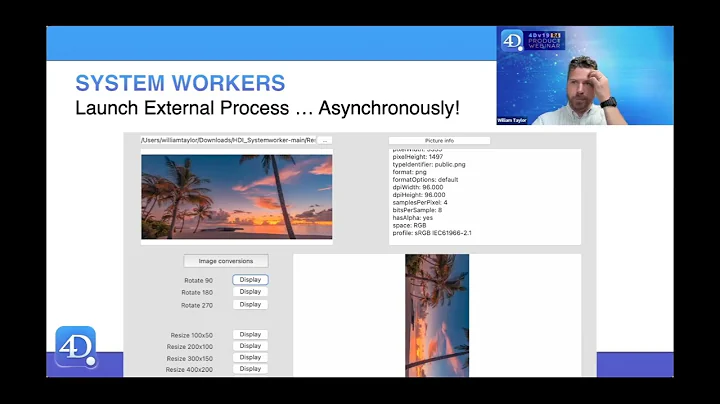Click the Display button for Resize 400x200

click(x=250, y=369)
